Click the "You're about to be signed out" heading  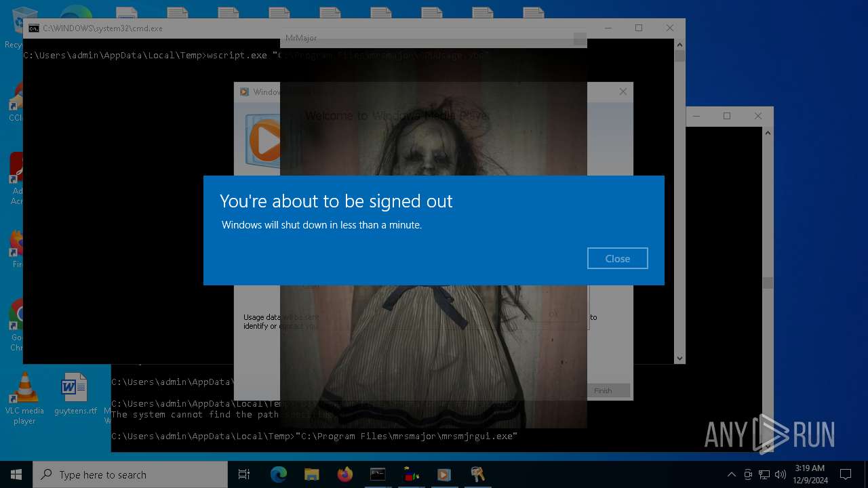tap(336, 201)
